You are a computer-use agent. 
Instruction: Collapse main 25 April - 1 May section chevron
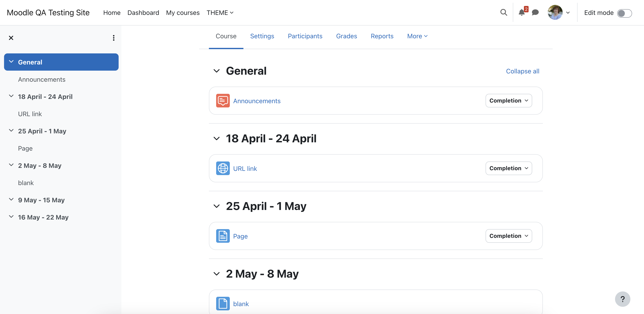pyautogui.click(x=217, y=206)
